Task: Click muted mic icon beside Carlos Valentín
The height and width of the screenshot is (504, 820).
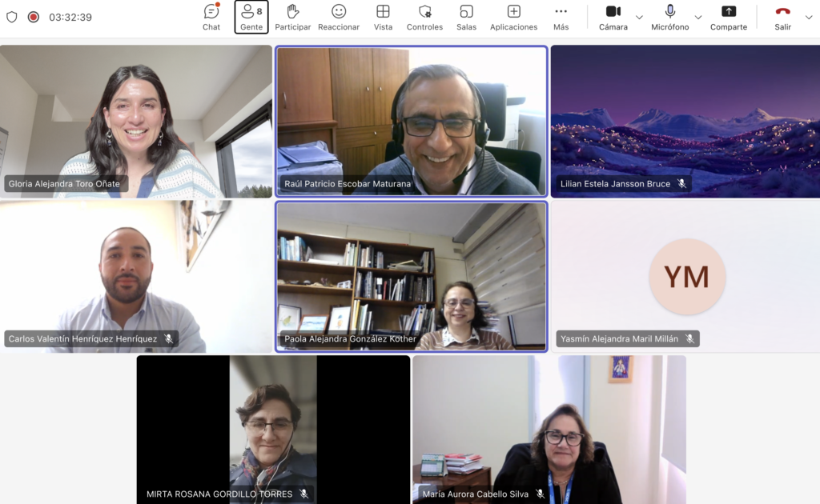Action: coord(168,339)
